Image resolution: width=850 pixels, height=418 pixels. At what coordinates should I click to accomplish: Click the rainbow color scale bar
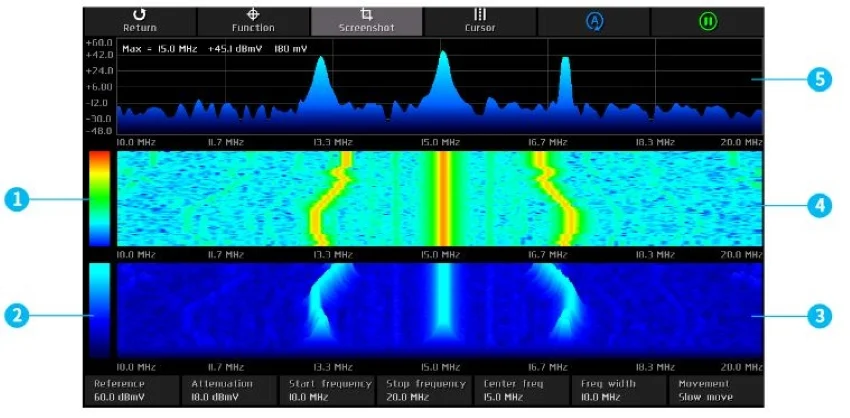pos(99,198)
